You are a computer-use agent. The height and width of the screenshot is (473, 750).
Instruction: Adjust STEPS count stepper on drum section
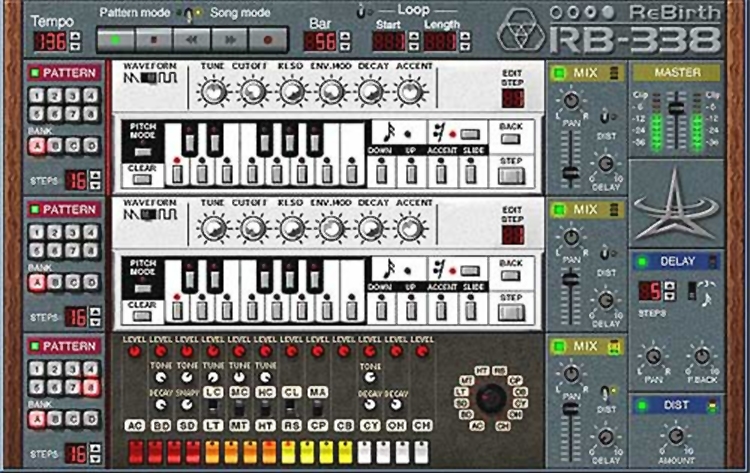coord(96,454)
